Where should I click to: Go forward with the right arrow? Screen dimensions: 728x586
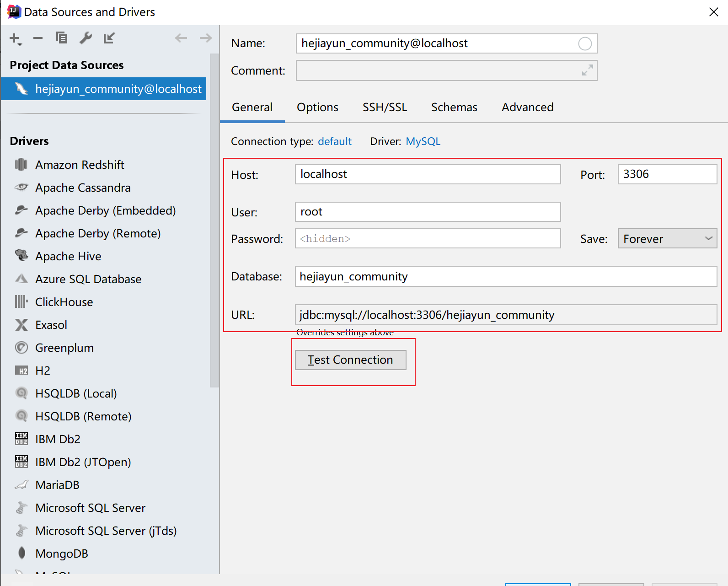[x=206, y=38]
